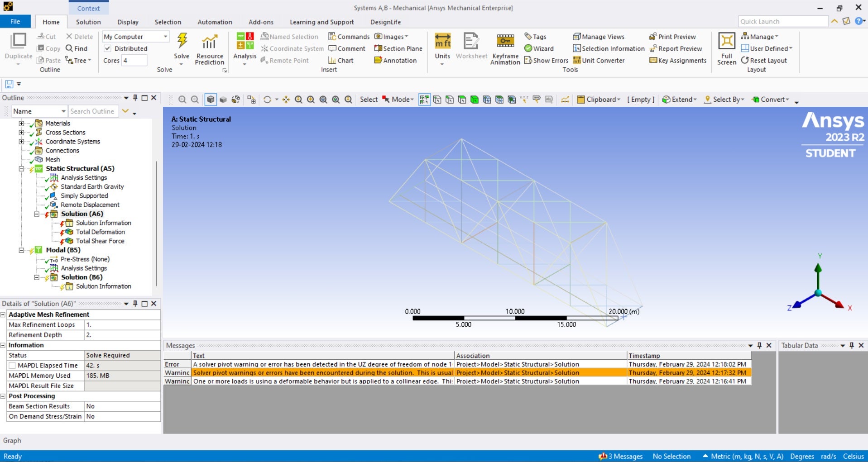Click Show Errors tool

click(546, 60)
